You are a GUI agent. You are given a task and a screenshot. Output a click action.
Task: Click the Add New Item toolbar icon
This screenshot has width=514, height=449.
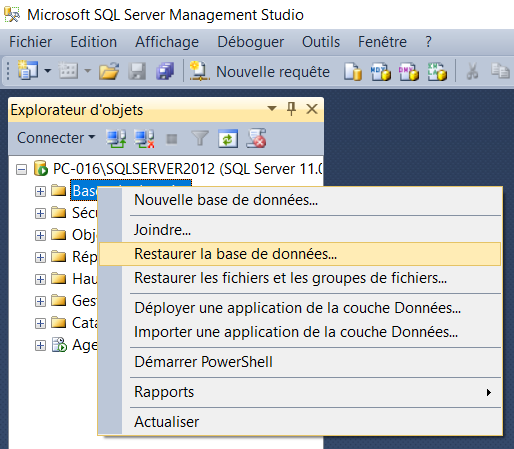click(x=68, y=71)
